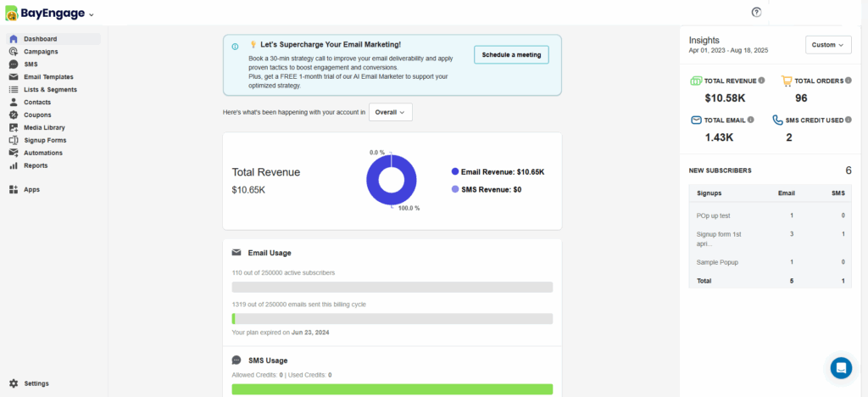
Task: Click the Settings gear icon
Action: 14,383
